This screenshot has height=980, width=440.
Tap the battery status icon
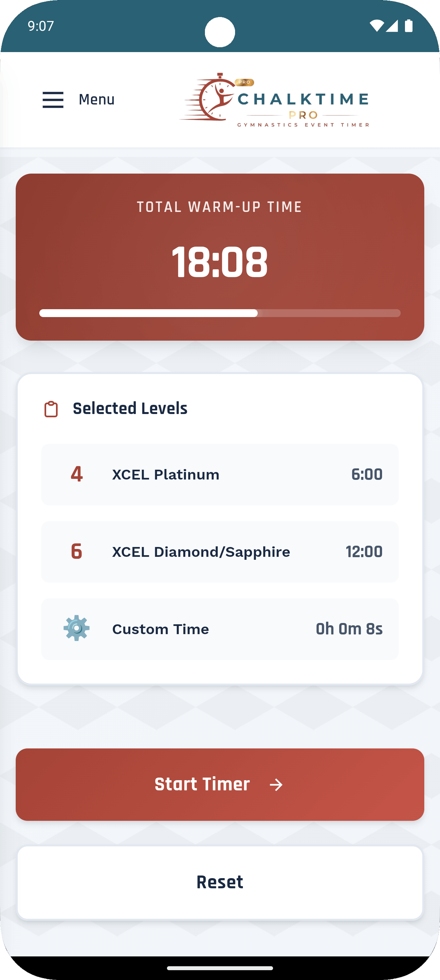409,26
